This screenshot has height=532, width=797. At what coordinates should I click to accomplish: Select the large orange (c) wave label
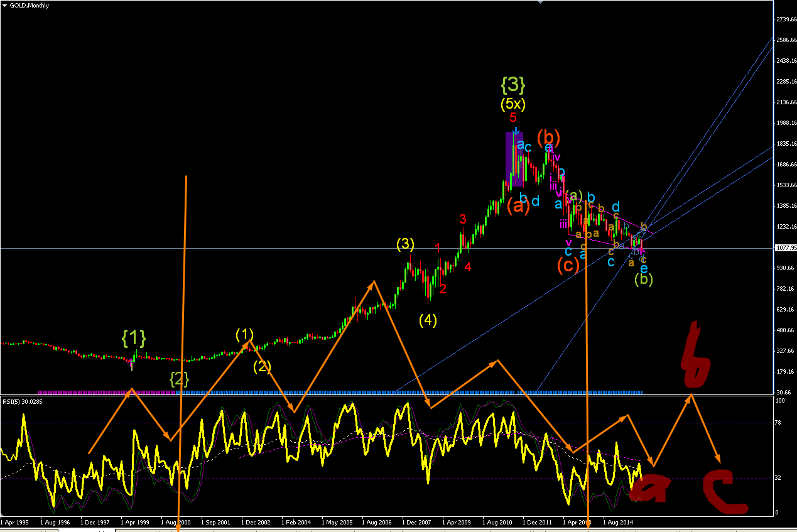tap(568, 266)
